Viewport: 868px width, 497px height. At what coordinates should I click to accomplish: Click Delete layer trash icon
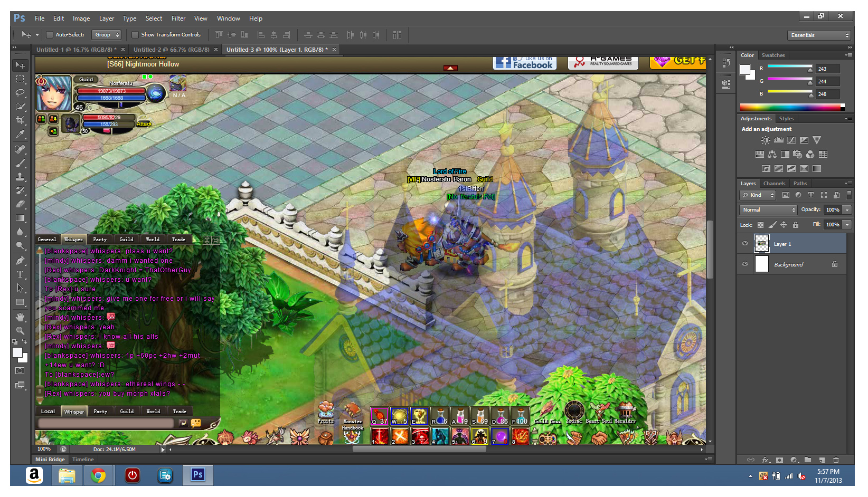tap(836, 460)
